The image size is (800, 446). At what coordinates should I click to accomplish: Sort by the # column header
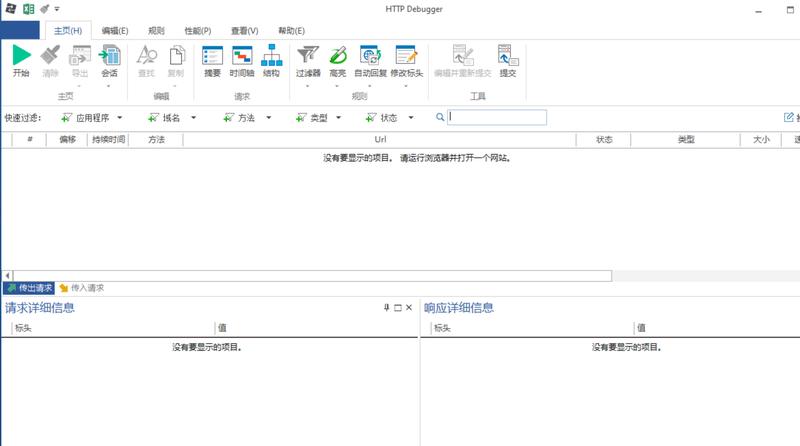coord(30,139)
